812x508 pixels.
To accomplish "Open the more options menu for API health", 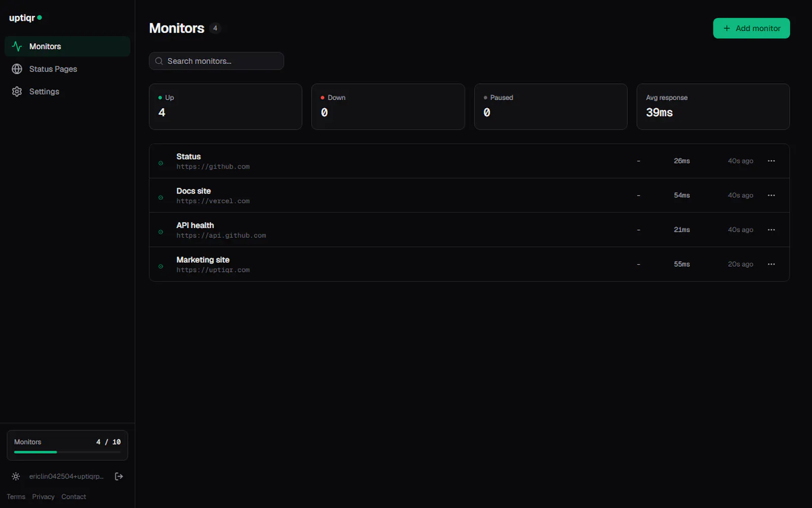I will [771, 230].
